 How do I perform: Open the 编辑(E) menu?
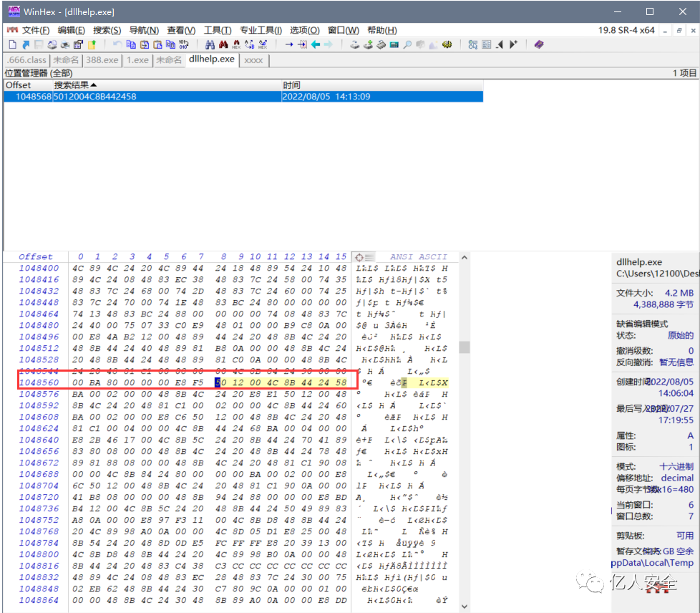click(71, 30)
